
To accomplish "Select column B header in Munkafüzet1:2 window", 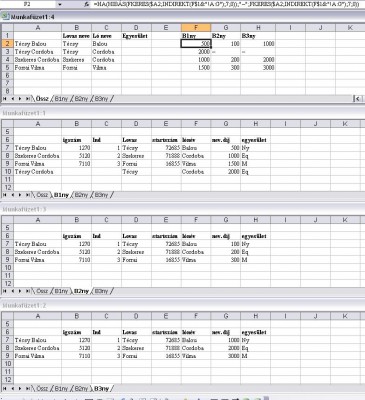I will 76,316.
